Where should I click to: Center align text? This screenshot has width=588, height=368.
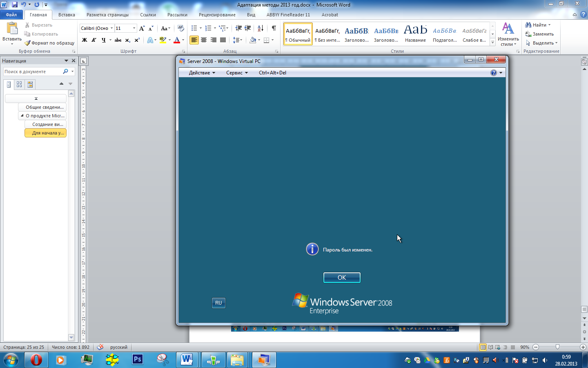coord(204,40)
